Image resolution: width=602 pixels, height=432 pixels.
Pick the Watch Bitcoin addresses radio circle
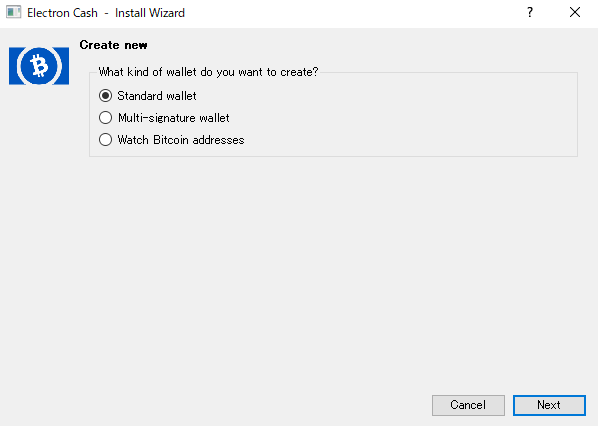(106, 139)
